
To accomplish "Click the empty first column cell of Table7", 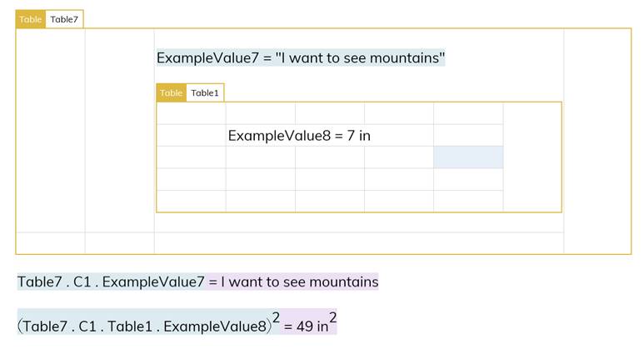I will pyautogui.click(x=51, y=130).
